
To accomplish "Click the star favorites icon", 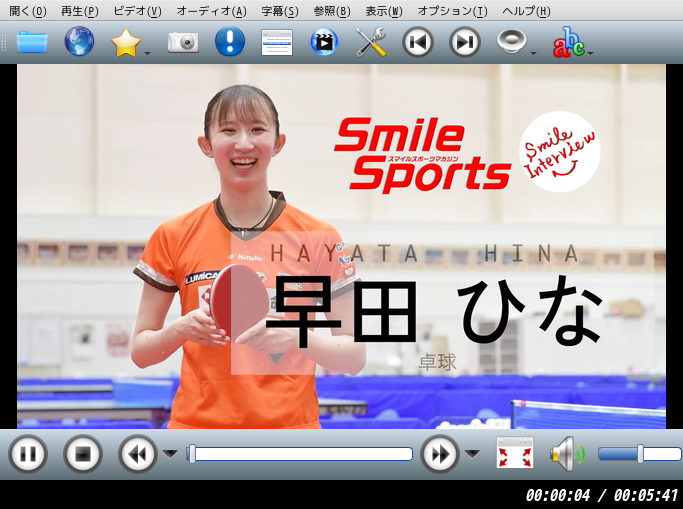I will click(x=126, y=43).
